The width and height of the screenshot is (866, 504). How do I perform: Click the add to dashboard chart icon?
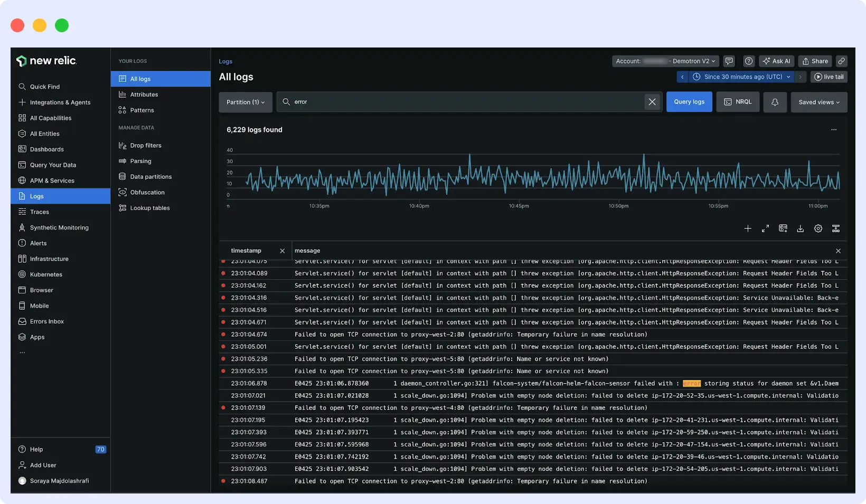[x=783, y=229]
